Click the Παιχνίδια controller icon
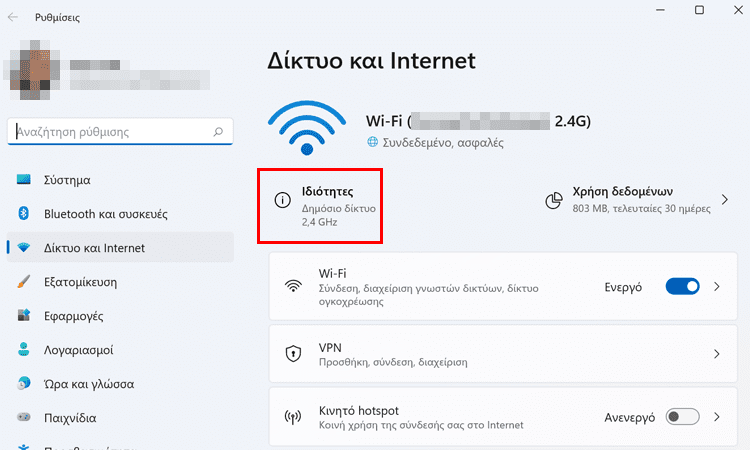Image resolution: width=750 pixels, height=450 pixels. tap(23, 417)
